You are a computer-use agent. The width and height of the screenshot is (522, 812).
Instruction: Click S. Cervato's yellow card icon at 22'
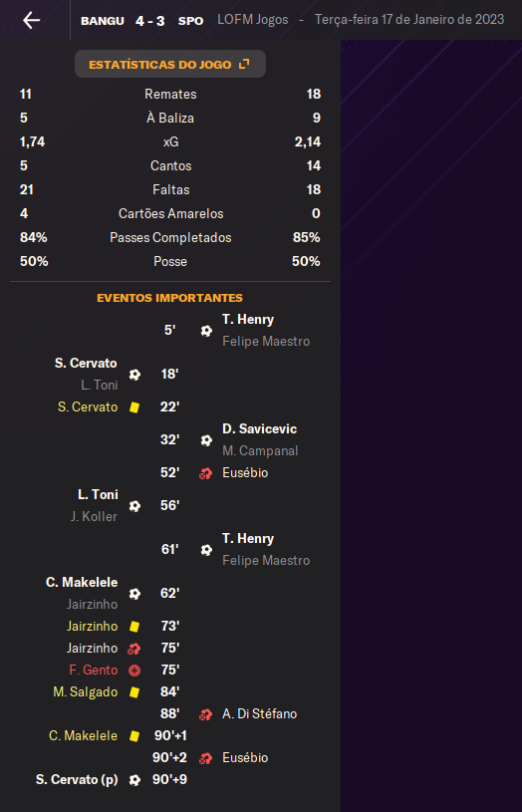click(134, 407)
